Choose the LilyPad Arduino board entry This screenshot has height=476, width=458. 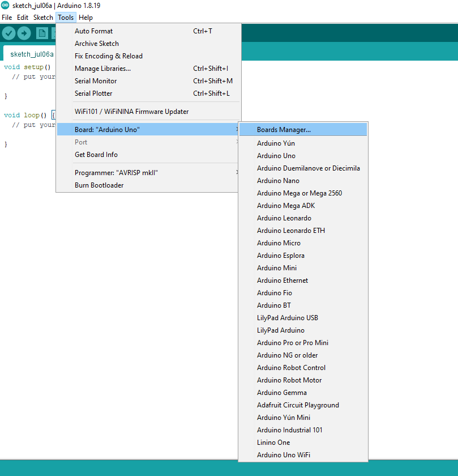pos(303,330)
